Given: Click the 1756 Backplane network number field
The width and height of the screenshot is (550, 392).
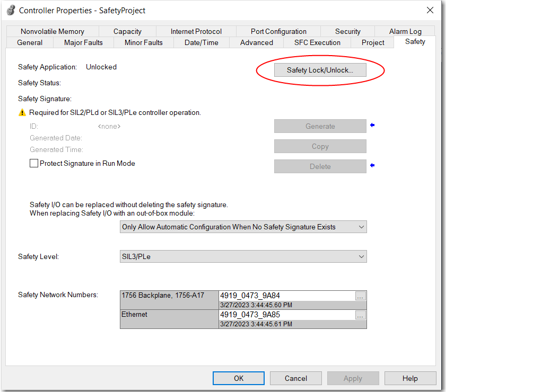Looking at the screenshot, I should (286, 296).
